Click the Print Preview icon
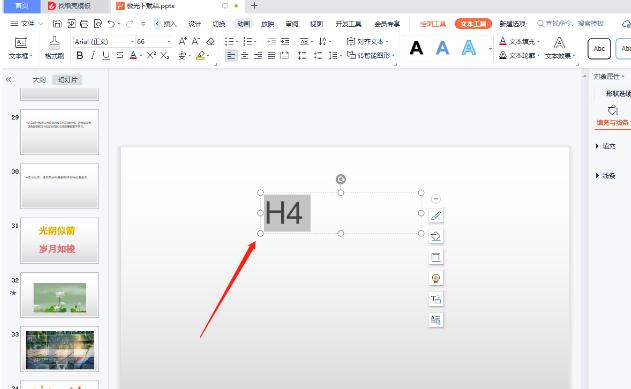The height and width of the screenshot is (389, 631). pyautogui.click(x=98, y=24)
